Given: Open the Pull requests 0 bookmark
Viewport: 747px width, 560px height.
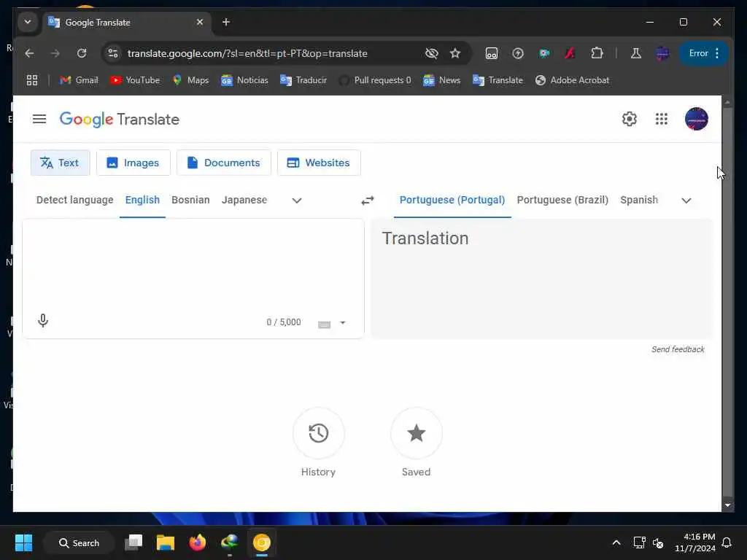Looking at the screenshot, I should [375, 80].
